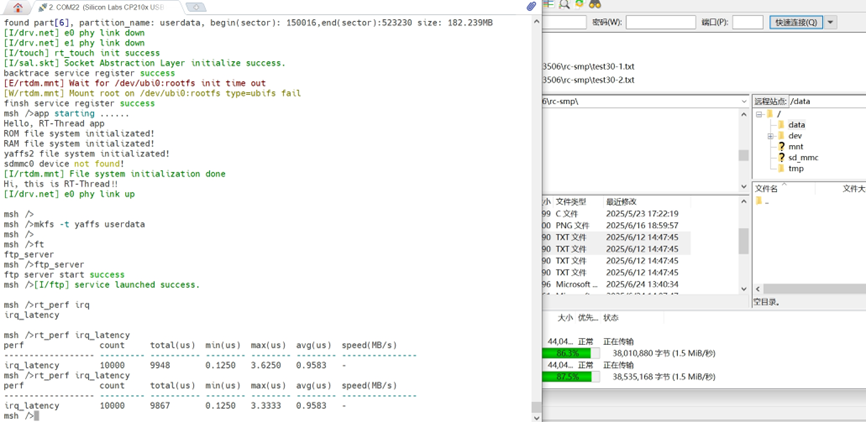Click the paperclip attachment icon in the terminal
The width and height of the screenshot is (866, 422).
coord(531,6)
